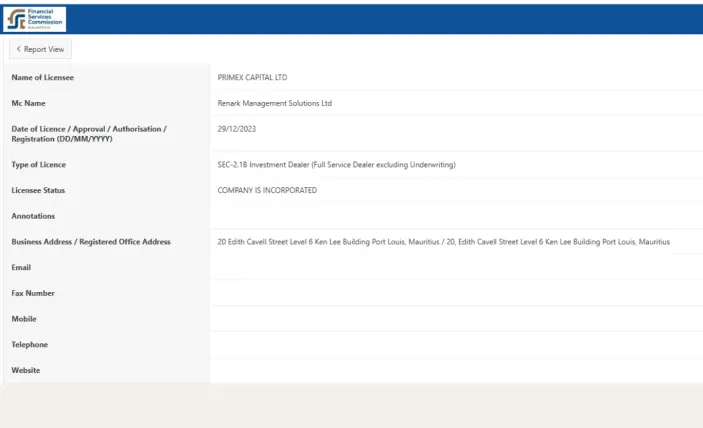Click Renark Management Solutions Ltd value
The width and height of the screenshot is (703, 428).
pos(275,103)
